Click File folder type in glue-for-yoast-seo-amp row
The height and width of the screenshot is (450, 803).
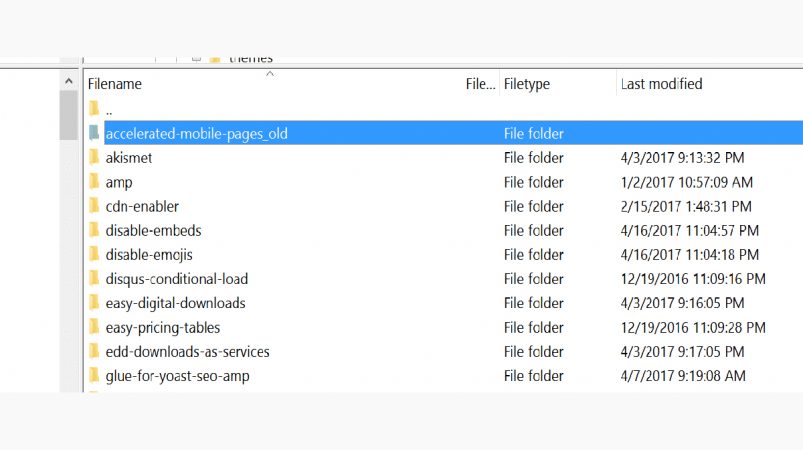coord(534,376)
